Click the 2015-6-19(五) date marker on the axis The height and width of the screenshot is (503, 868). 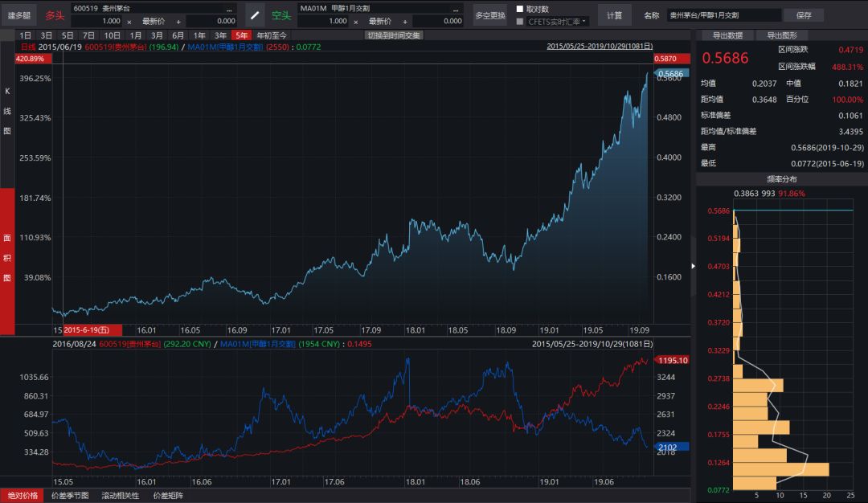click(x=92, y=330)
